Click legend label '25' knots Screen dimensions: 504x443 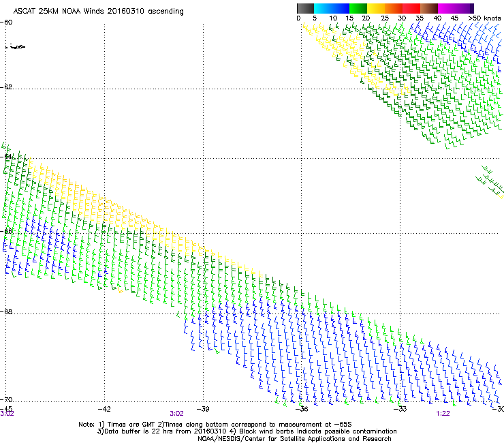[385, 18]
